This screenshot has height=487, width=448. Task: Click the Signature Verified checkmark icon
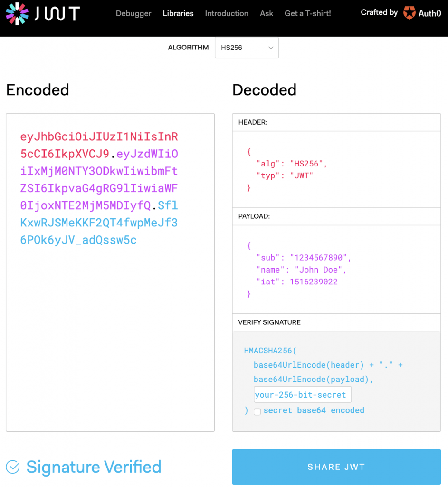[12, 467]
